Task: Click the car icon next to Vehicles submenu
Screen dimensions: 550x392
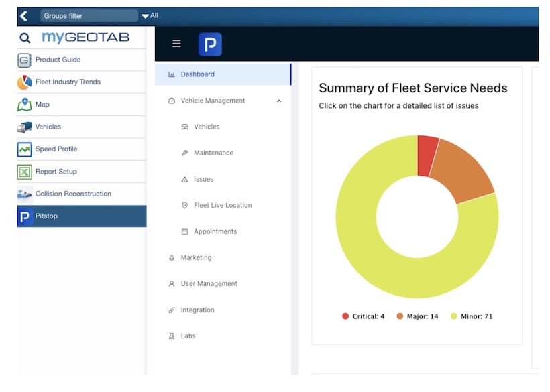Action: (x=184, y=127)
